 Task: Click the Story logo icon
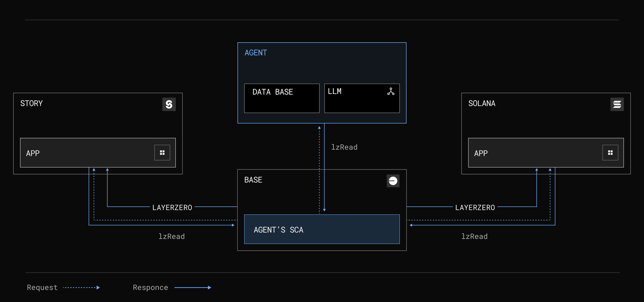[169, 104]
